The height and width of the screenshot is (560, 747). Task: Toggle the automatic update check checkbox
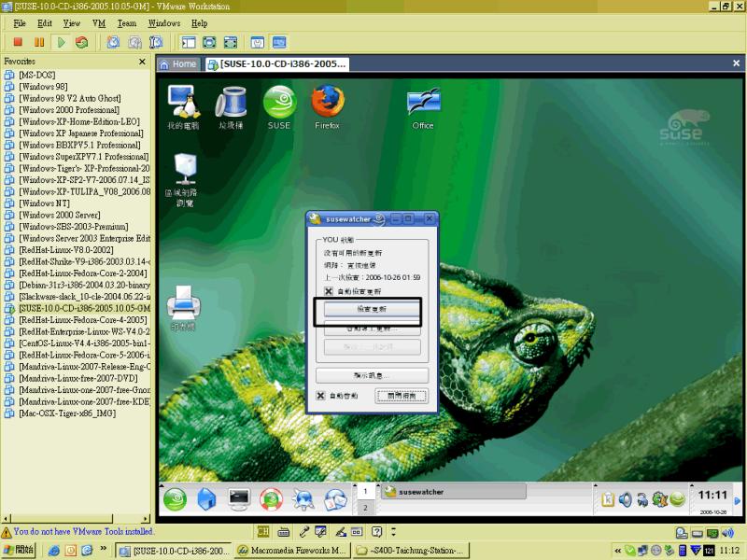click(329, 291)
